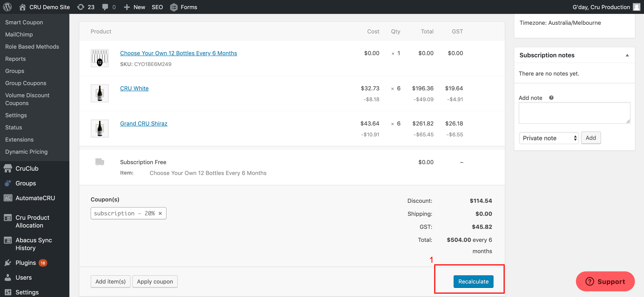Click the Groups sidebar icon
Screen dimensions: 644x297
pyautogui.click(x=8, y=183)
